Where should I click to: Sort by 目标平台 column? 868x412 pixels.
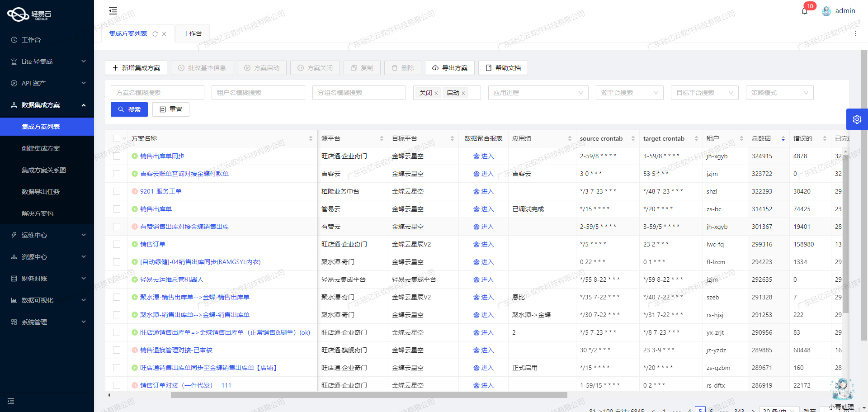[x=452, y=138]
